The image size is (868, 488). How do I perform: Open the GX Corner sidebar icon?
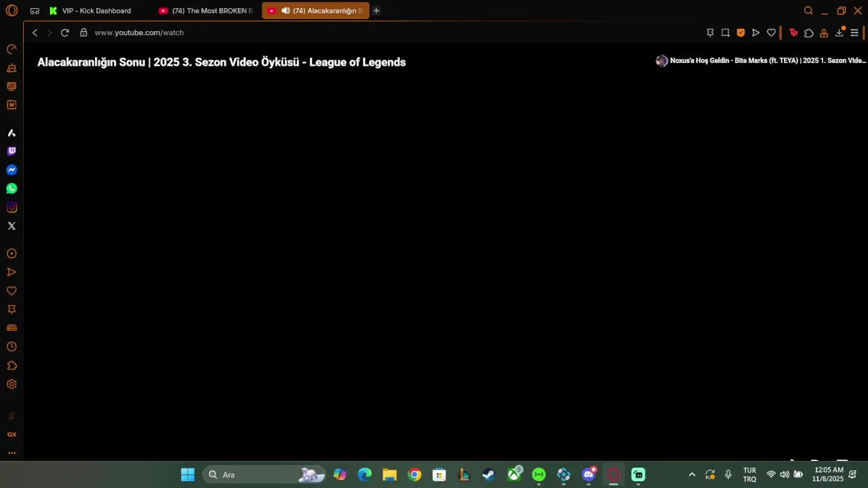pos(12,434)
